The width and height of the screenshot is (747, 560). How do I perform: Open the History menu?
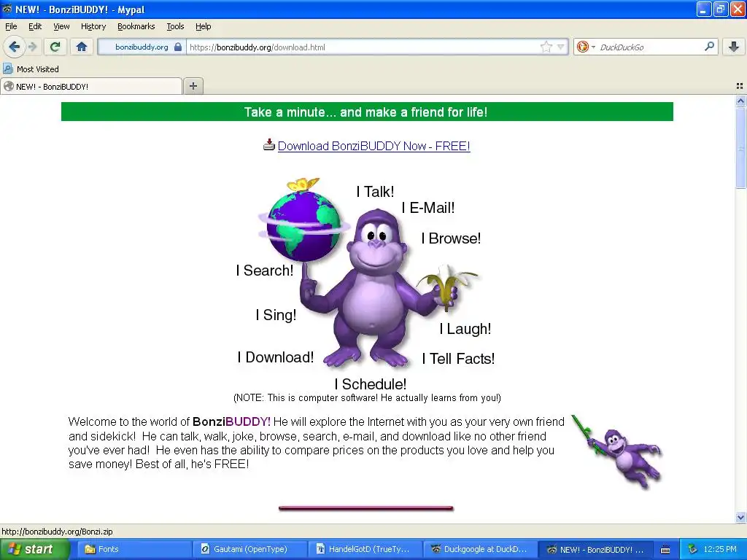point(93,26)
